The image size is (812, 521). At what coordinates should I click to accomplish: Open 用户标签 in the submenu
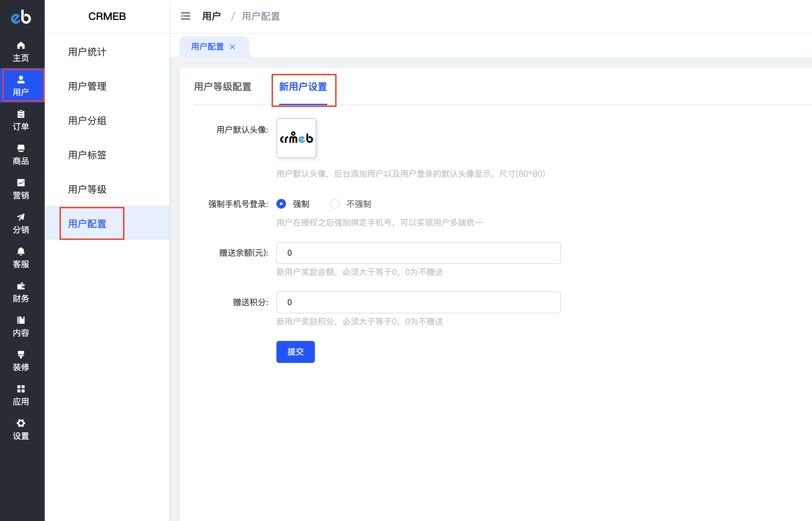[x=87, y=155]
